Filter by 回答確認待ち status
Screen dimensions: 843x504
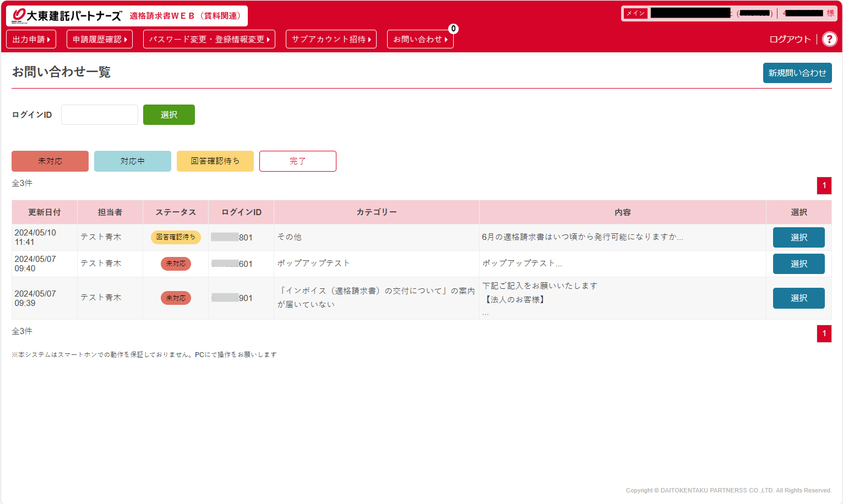tap(215, 161)
